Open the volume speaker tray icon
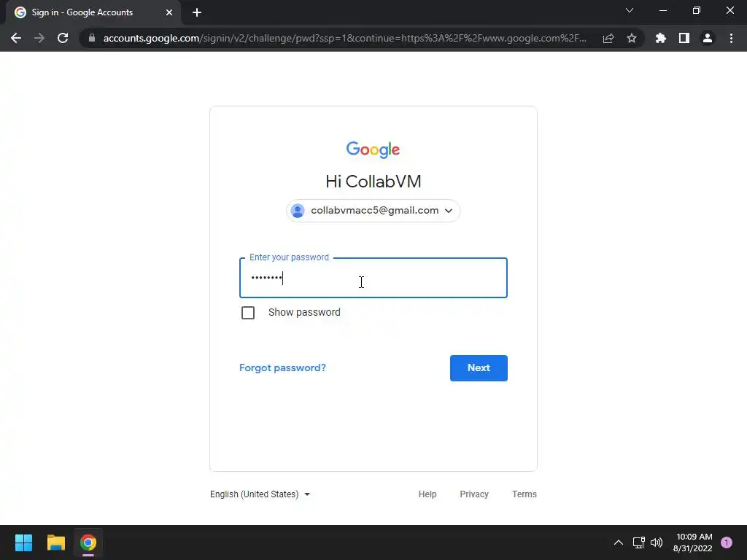 [x=657, y=542]
